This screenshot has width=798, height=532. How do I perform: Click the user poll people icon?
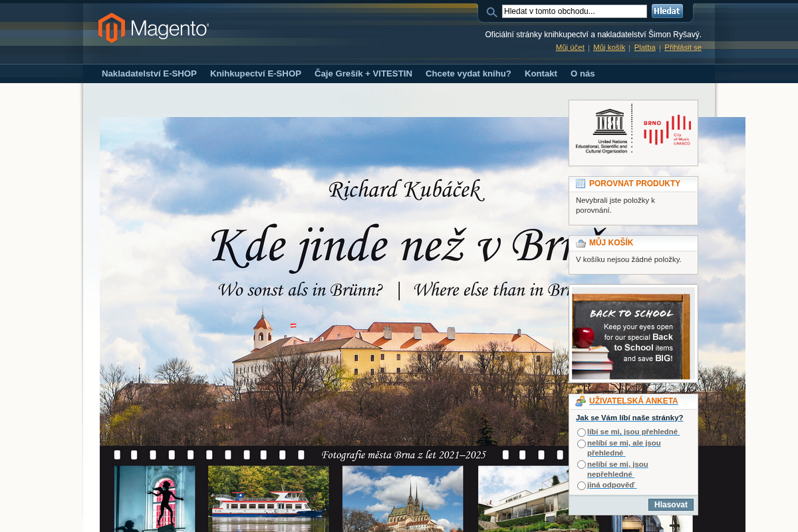coord(581,401)
